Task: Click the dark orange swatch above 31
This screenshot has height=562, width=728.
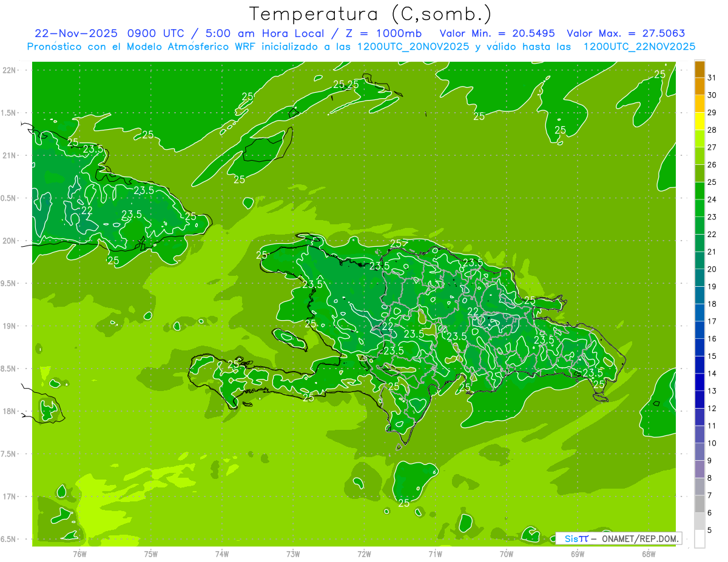Action: [699, 70]
